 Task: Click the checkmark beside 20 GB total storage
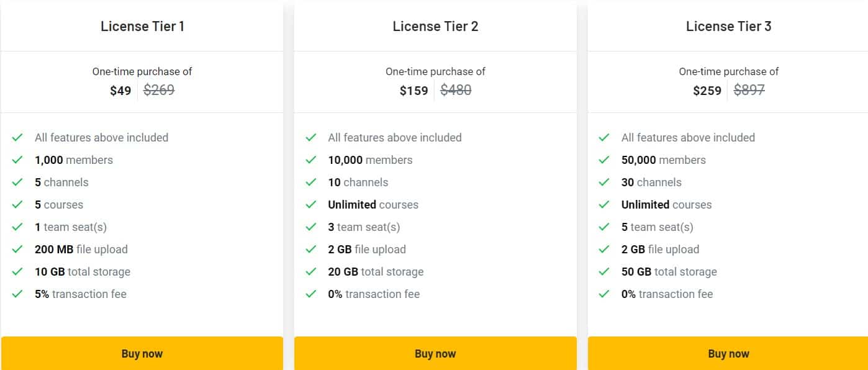pyautogui.click(x=310, y=271)
